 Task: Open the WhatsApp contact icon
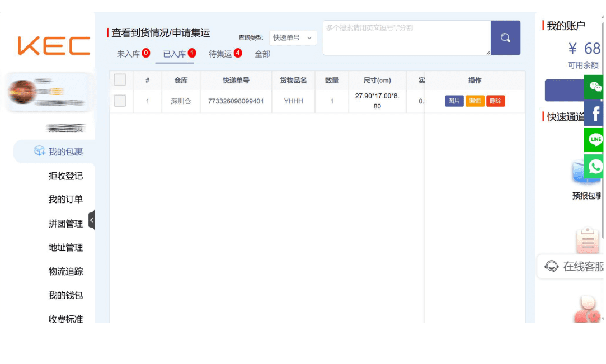[x=594, y=166]
